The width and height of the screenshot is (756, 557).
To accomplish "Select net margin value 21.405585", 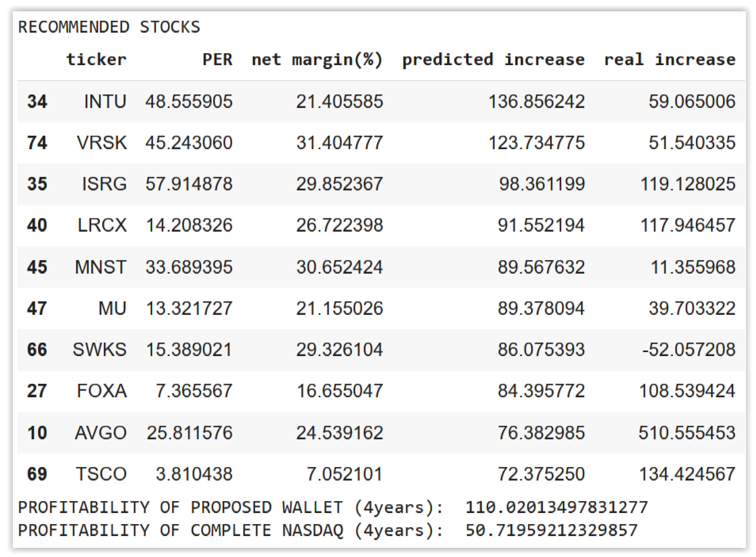I will click(x=340, y=102).
